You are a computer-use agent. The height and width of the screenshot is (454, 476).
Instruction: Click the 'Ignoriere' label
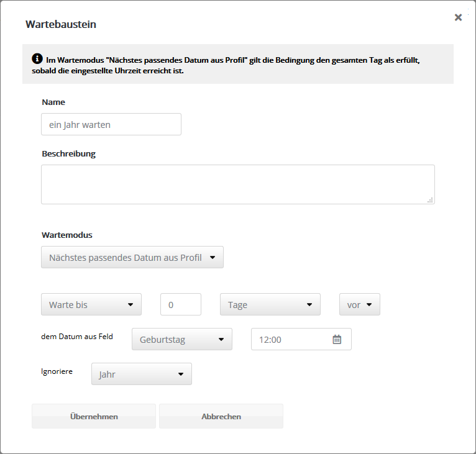pos(57,371)
